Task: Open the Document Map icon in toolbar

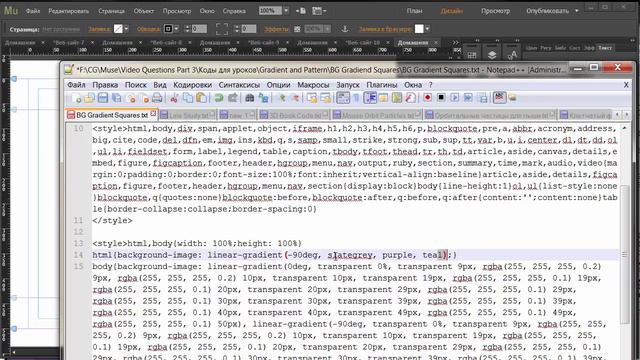Action: tap(397, 98)
